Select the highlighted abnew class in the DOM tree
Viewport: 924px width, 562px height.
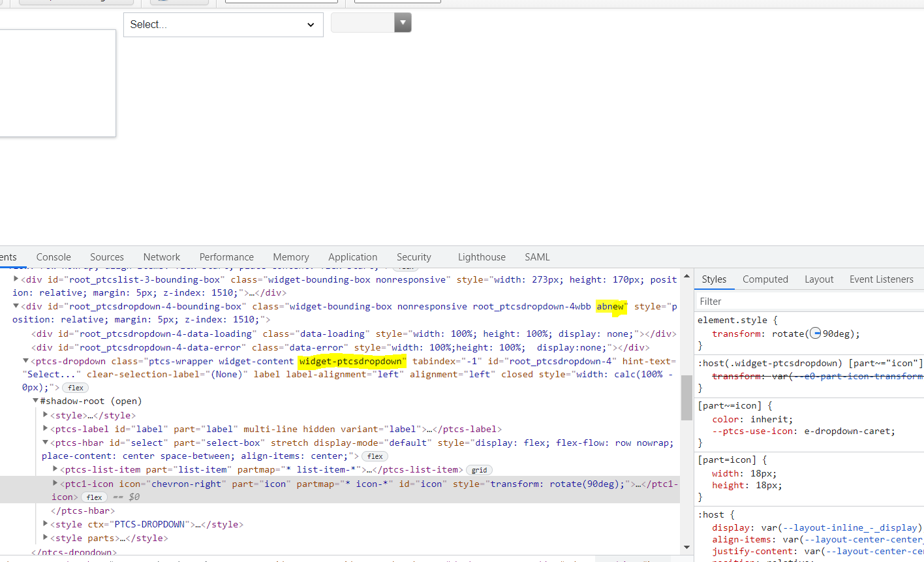[x=611, y=306]
